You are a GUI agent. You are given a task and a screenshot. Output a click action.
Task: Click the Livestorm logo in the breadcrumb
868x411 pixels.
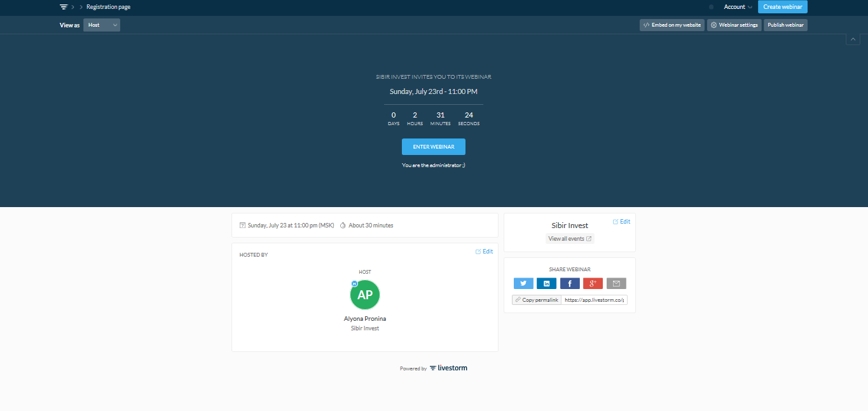click(x=64, y=7)
